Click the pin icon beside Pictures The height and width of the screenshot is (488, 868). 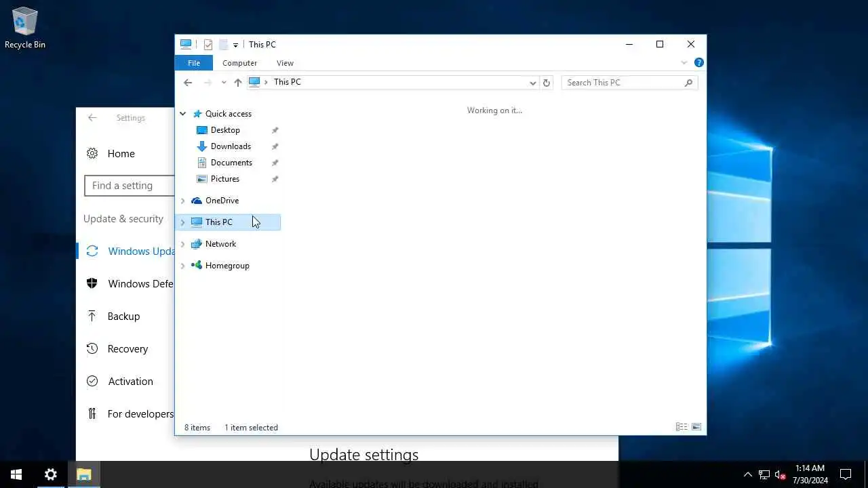[275, 179]
